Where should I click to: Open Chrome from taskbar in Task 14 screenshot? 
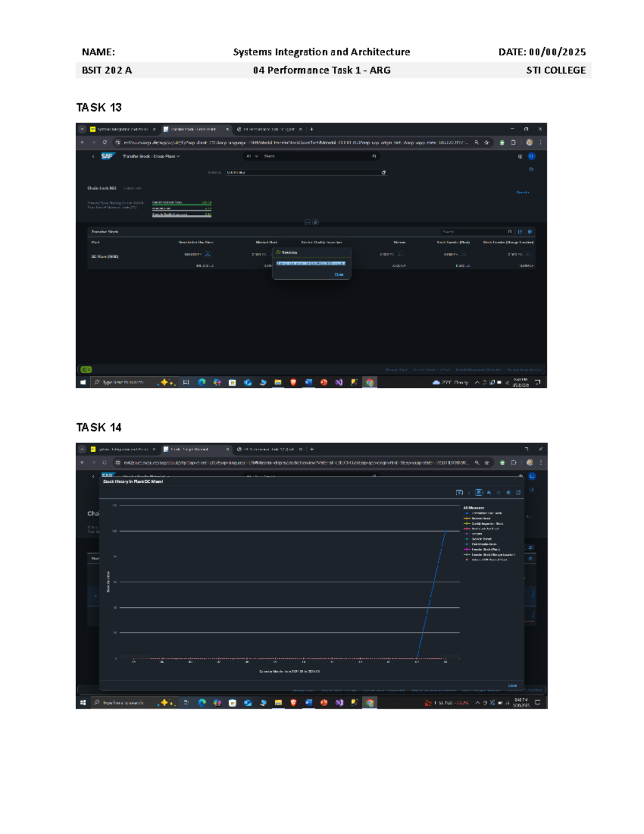pos(370,702)
